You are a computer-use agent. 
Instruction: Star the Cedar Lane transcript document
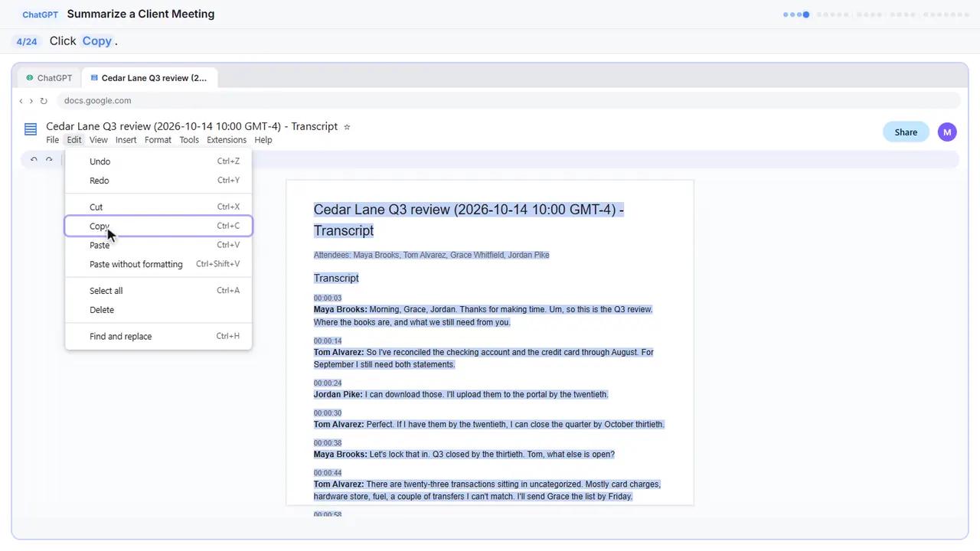click(347, 127)
